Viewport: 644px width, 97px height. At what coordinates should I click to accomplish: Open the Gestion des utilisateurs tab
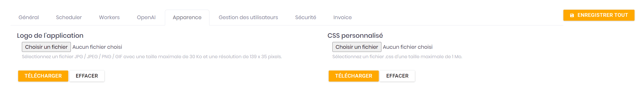point(248,17)
